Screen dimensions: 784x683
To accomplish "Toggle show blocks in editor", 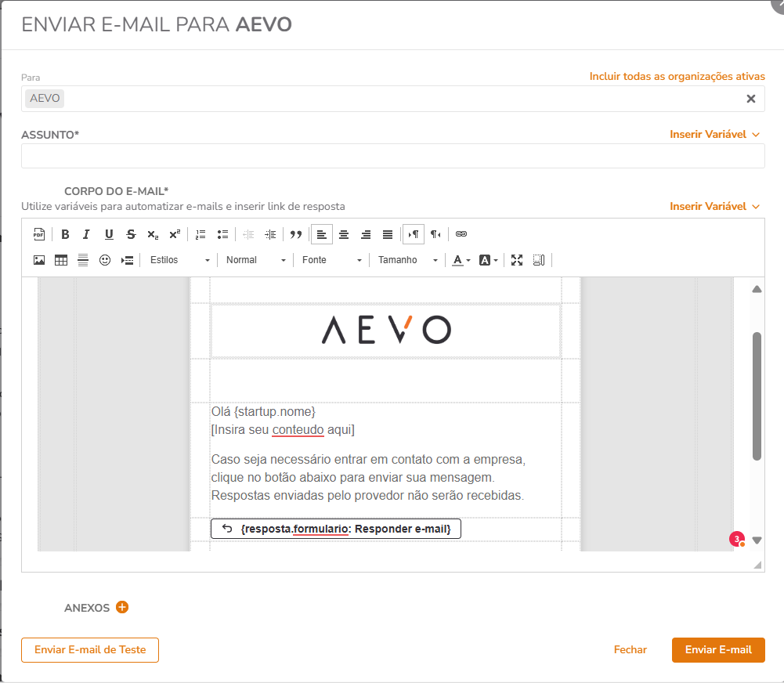I will point(539,260).
